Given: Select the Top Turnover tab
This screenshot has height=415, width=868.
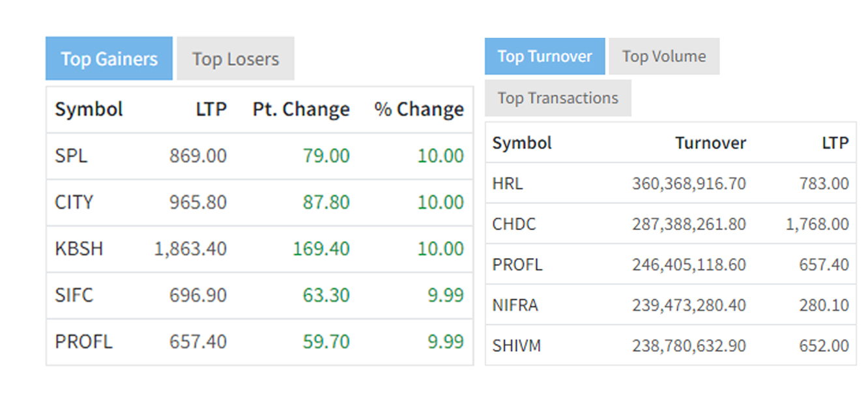Looking at the screenshot, I should point(545,57).
